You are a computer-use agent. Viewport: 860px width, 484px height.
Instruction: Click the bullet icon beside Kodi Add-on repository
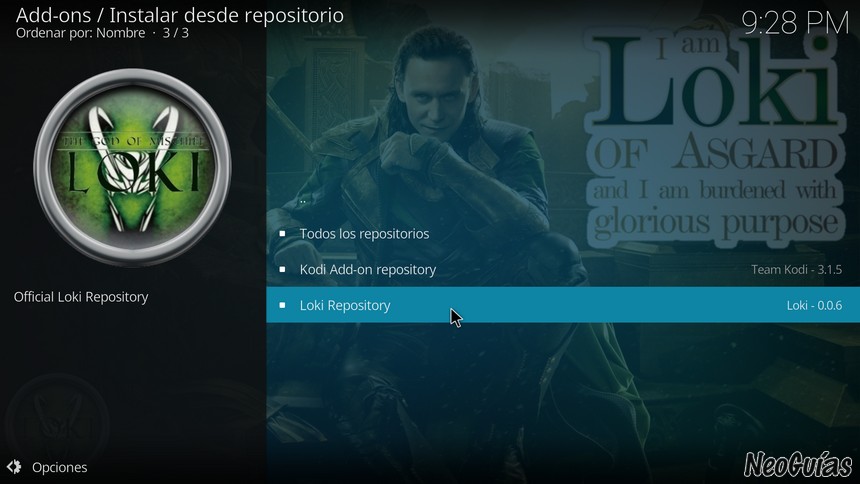coord(282,269)
